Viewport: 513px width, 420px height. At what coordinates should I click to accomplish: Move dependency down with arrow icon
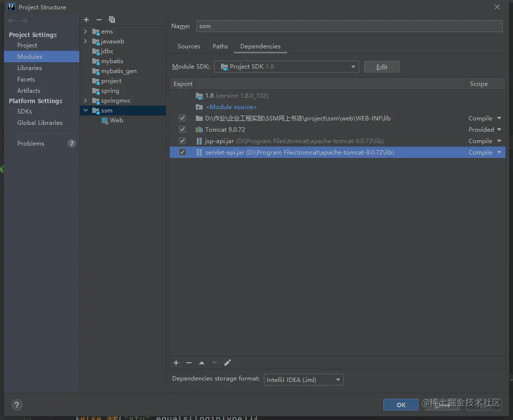215,363
